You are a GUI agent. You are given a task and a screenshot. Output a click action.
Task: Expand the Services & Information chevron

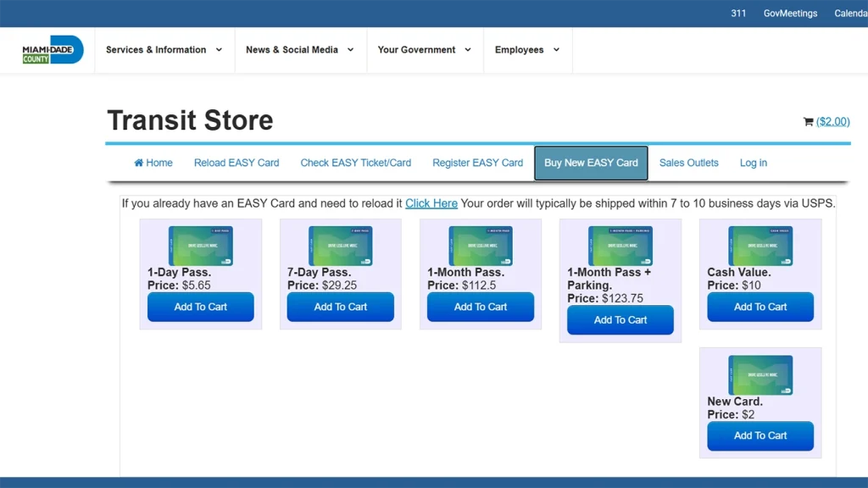(220, 50)
